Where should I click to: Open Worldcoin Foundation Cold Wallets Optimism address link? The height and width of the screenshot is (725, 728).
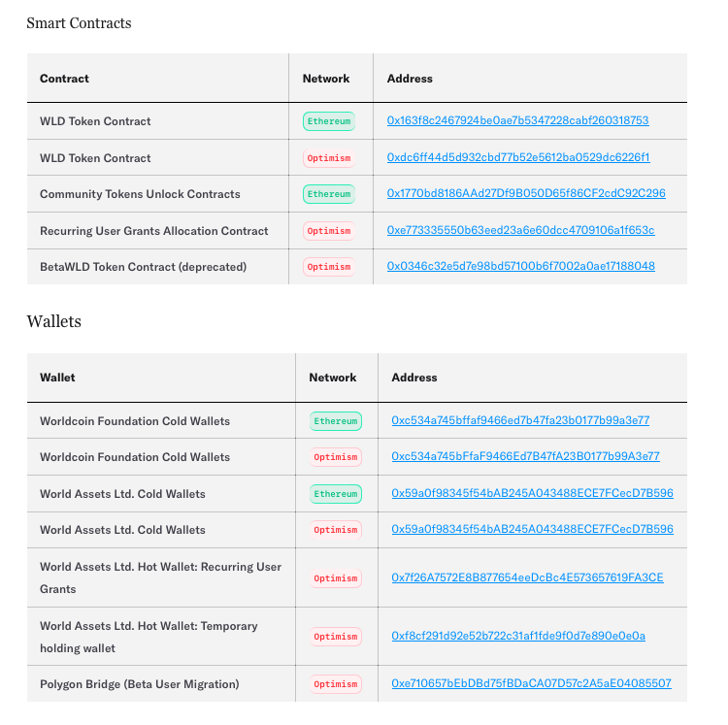(525, 457)
